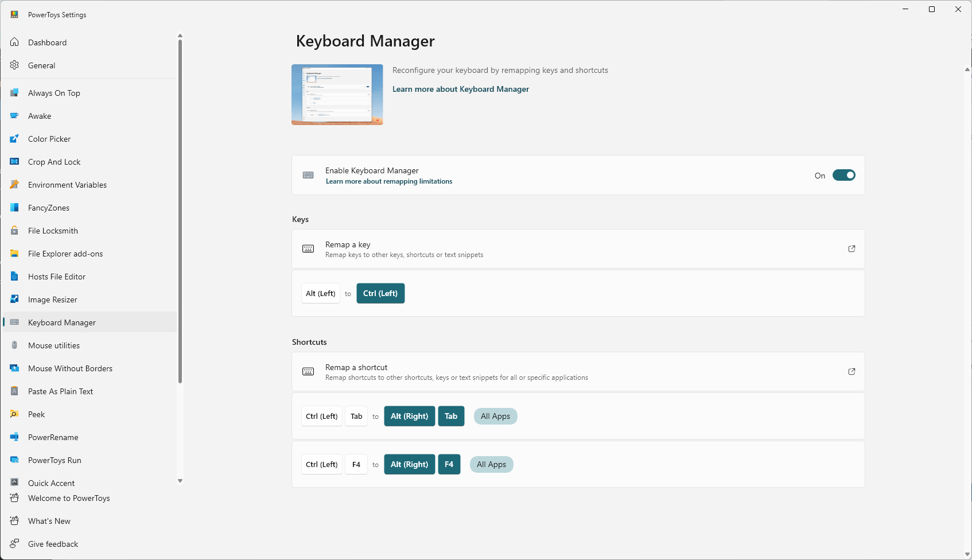Click the Awake coffee cup icon

(14, 115)
